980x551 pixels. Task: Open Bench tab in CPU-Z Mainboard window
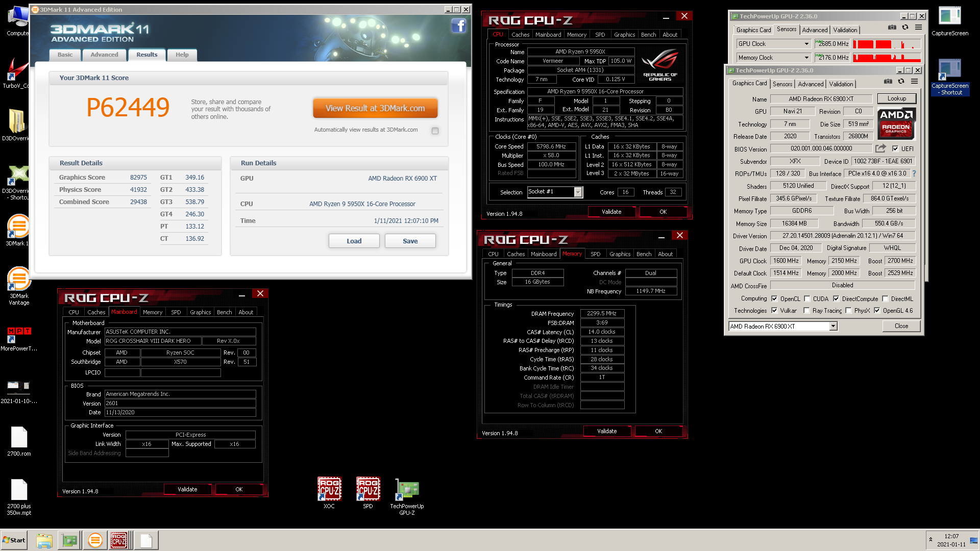pyautogui.click(x=225, y=312)
